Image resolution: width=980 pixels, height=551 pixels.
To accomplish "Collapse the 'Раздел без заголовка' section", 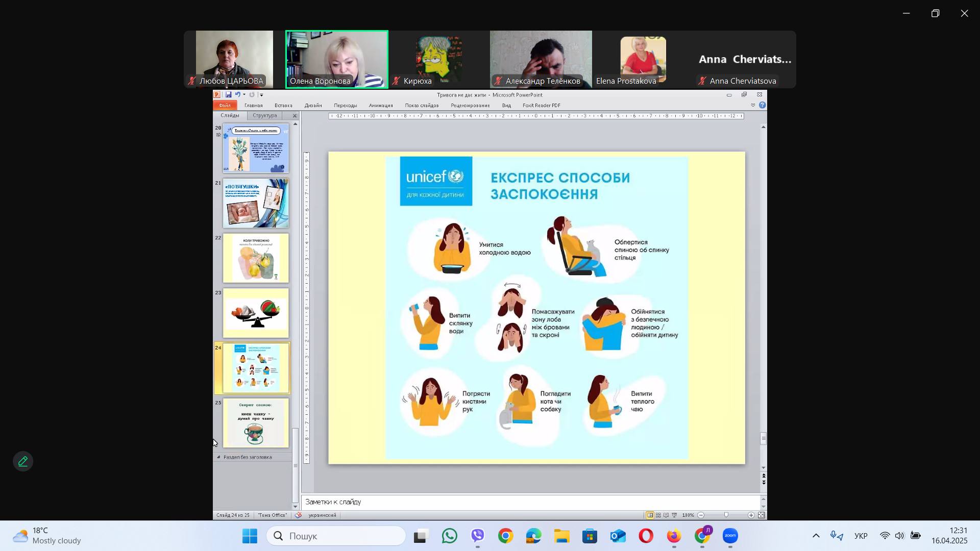I will 218,457.
